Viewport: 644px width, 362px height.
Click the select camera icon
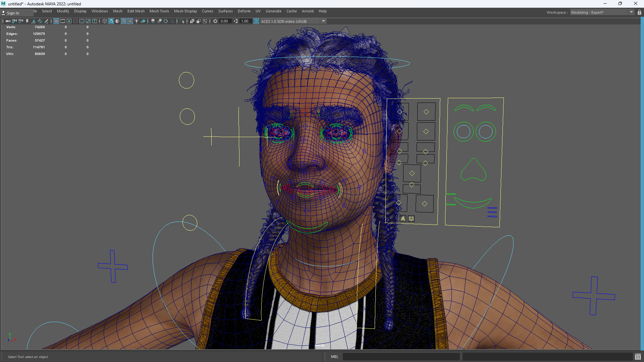coord(8,21)
